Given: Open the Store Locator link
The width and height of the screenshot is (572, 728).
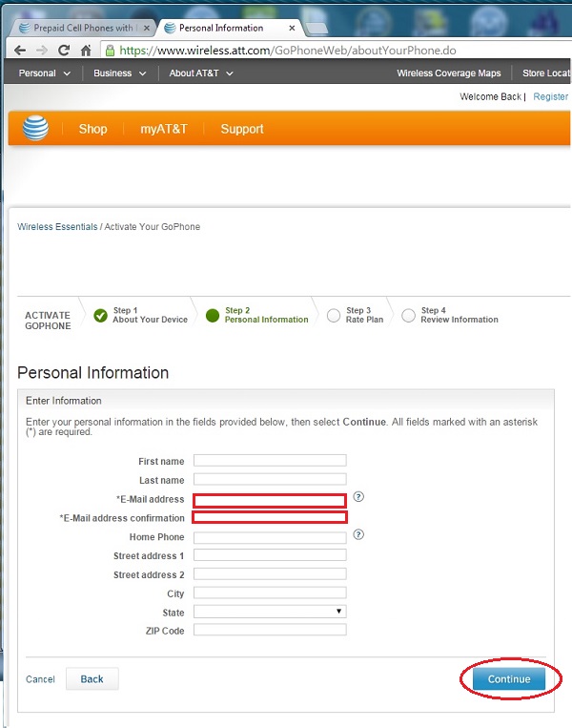Looking at the screenshot, I should pos(546,73).
